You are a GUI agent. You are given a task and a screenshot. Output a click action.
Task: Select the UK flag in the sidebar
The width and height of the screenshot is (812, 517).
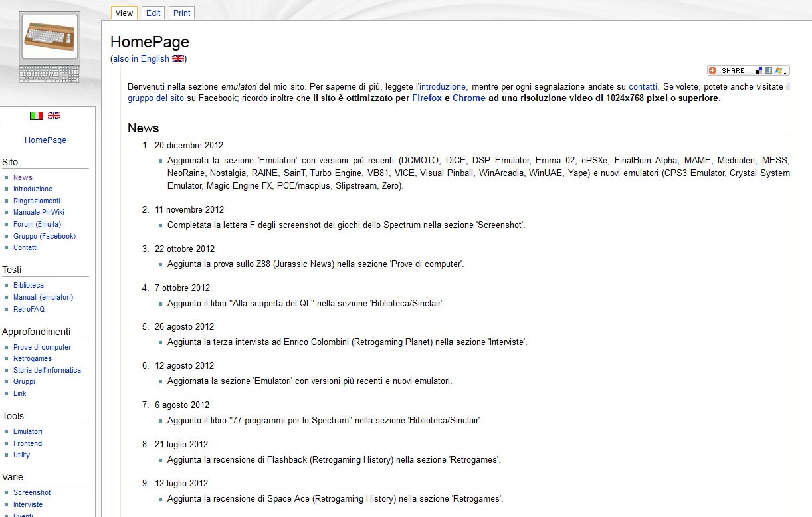coord(54,116)
